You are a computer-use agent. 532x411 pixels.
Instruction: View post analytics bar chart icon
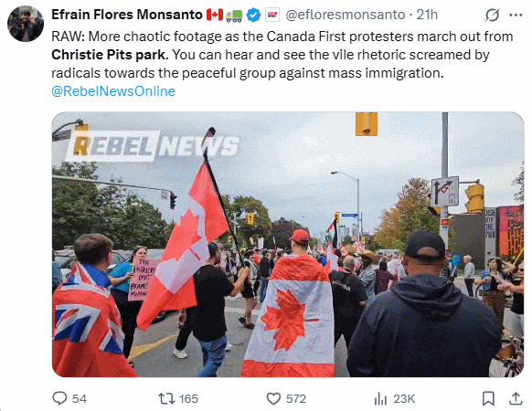380,399
